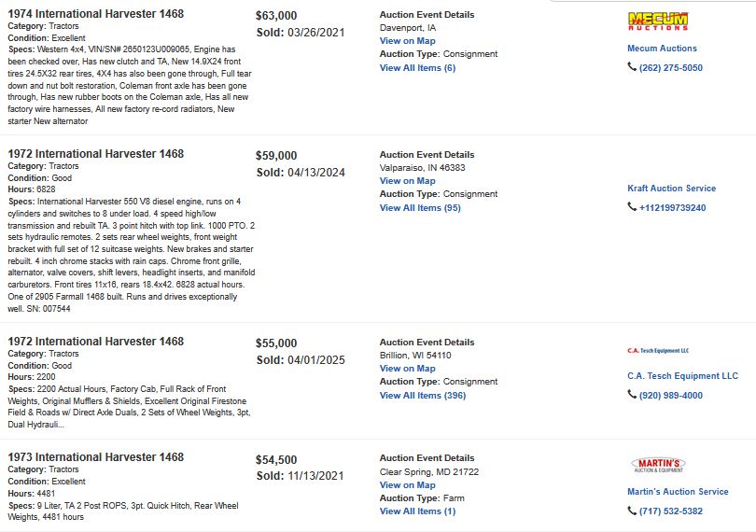Open the 1974 International Harvester 1468 listing
This screenshot has height=532, width=756.
[x=96, y=13]
